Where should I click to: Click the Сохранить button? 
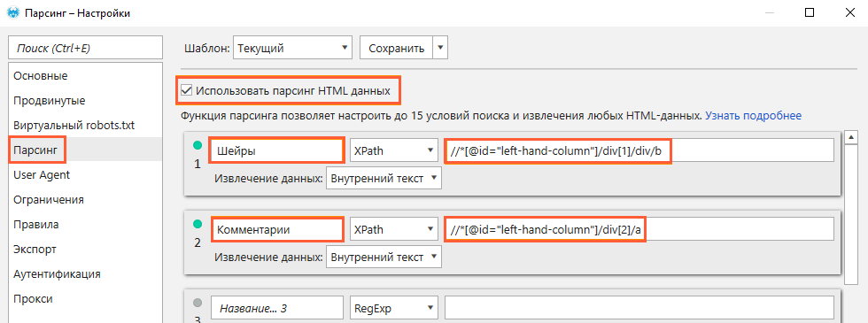coord(397,48)
